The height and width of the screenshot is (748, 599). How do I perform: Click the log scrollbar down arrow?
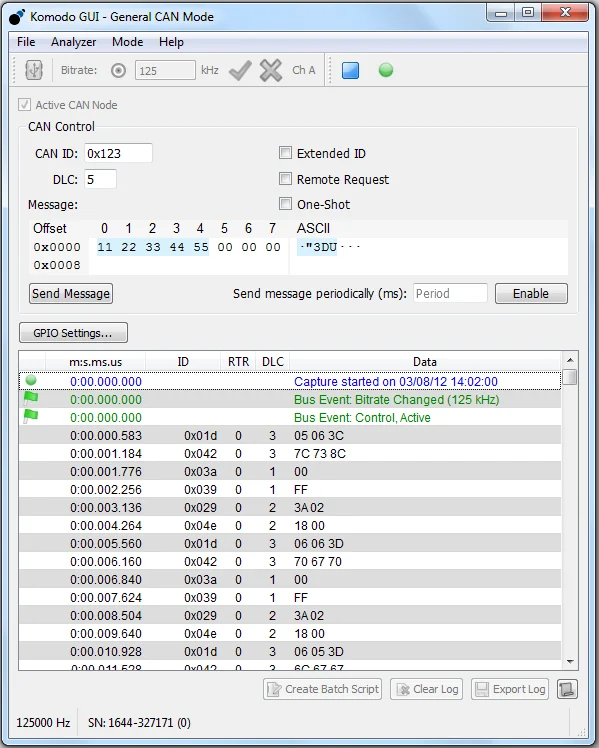point(570,661)
